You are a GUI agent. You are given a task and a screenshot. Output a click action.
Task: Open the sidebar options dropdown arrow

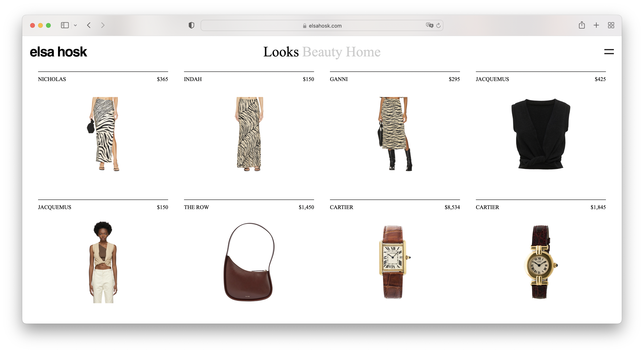(75, 25)
